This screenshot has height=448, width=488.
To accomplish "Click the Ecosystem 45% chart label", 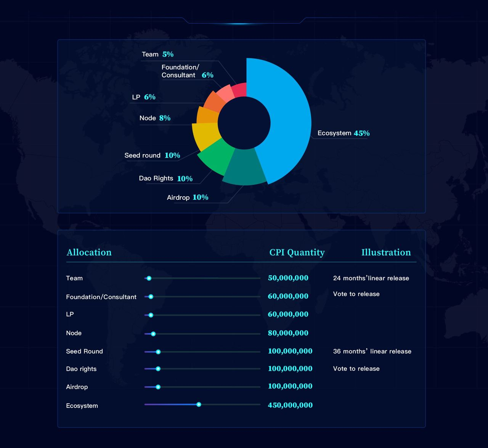I will [x=343, y=133].
